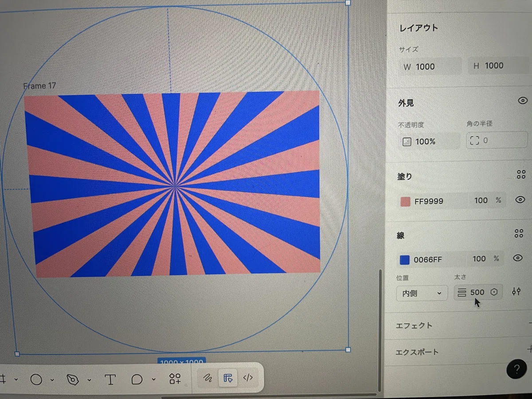Click the bottom-left selection handle
Viewport: 532px width, 399px height.
coord(17,354)
